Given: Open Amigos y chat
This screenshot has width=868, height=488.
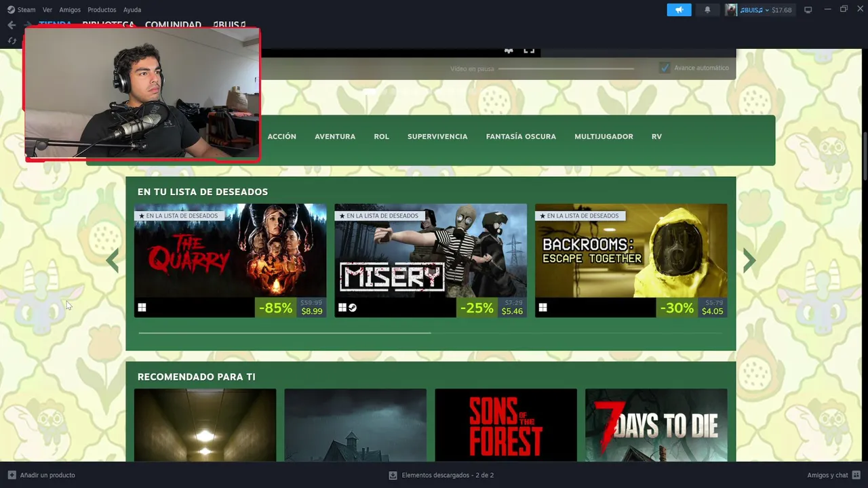Looking at the screenshot, I should 827,475.
